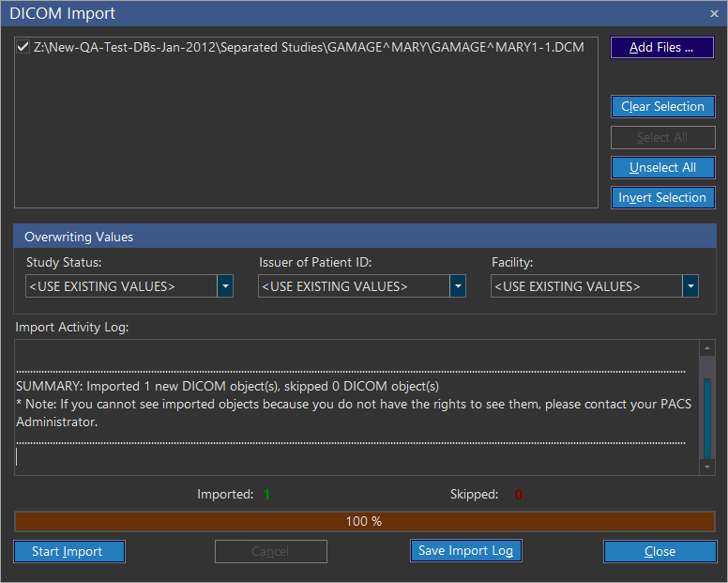Save the import log

(465, 551)
